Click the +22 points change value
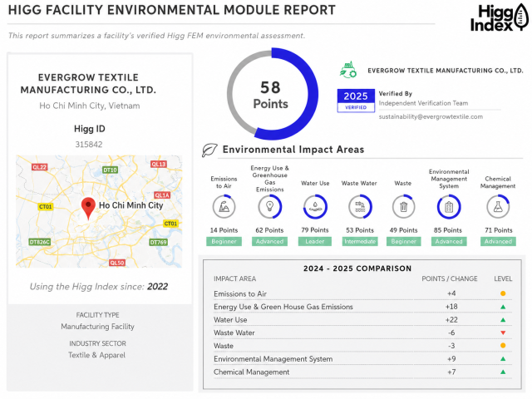 click(451, 320)
